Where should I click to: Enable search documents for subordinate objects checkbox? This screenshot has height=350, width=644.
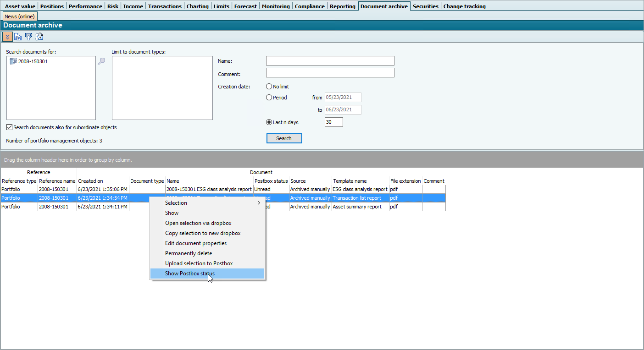click(x=10, y=127)
